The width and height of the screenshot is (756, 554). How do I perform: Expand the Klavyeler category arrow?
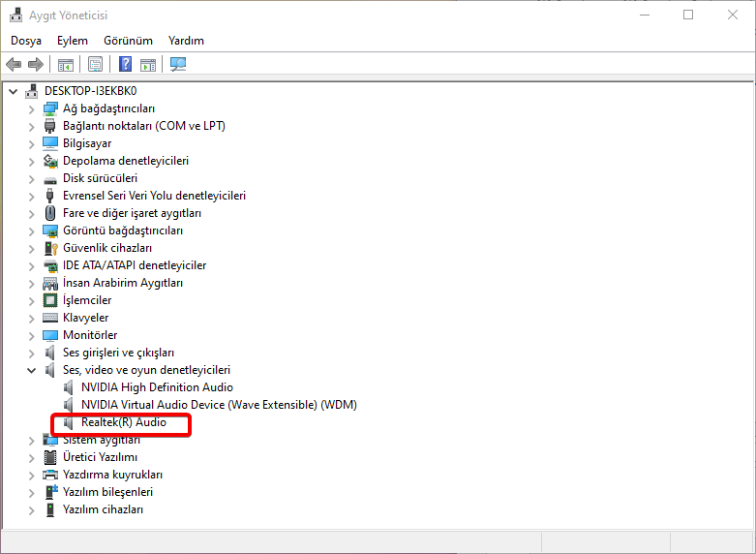[31, 319]
